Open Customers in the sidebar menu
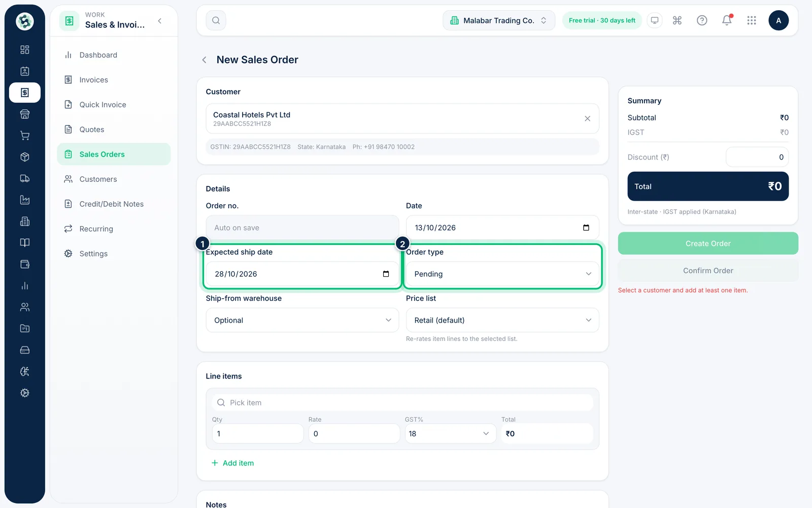 tap(114, 179)
